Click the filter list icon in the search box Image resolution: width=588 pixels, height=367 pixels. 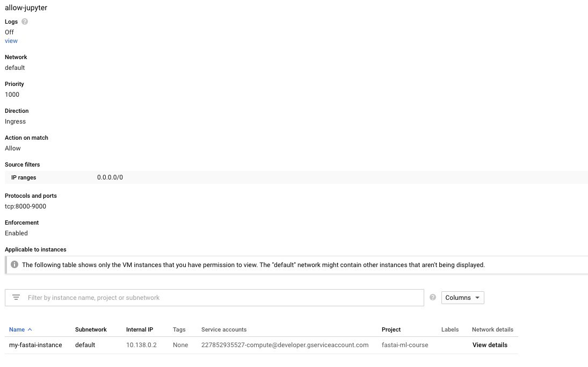[16, 298]
